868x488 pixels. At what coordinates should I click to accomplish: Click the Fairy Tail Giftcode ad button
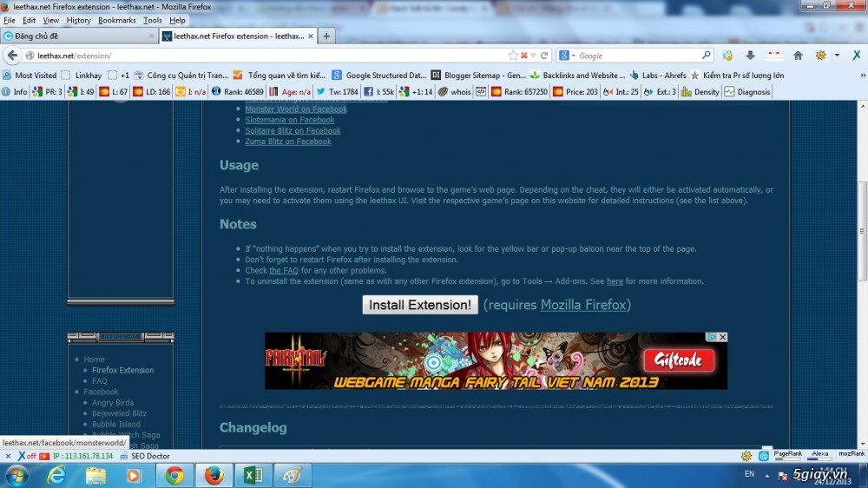coord(678,360)
